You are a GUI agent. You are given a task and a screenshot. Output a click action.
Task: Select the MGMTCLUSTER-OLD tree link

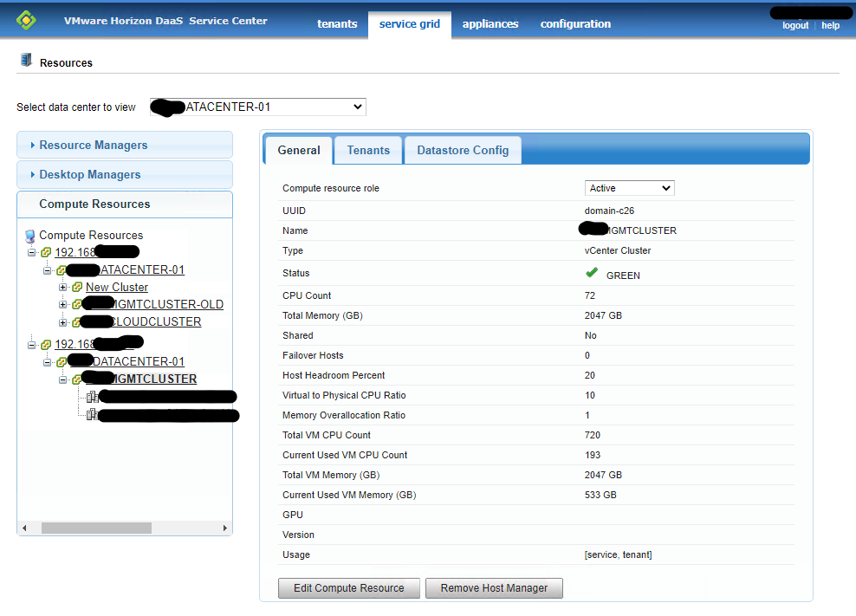pos(168,304)
